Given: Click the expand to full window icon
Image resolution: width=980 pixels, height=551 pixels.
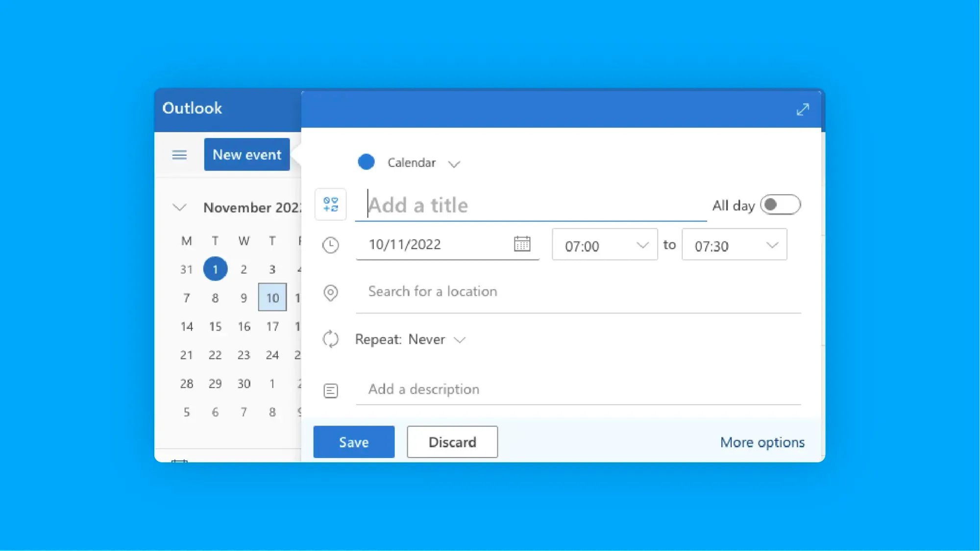Looking at the screenshot, I should [802, 108].
